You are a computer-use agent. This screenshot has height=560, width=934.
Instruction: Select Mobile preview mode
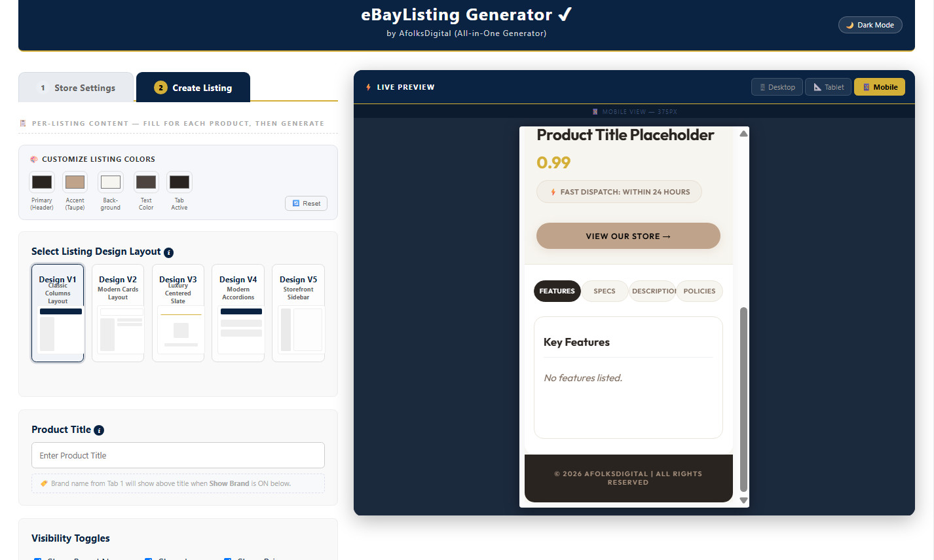pos(880,87)
